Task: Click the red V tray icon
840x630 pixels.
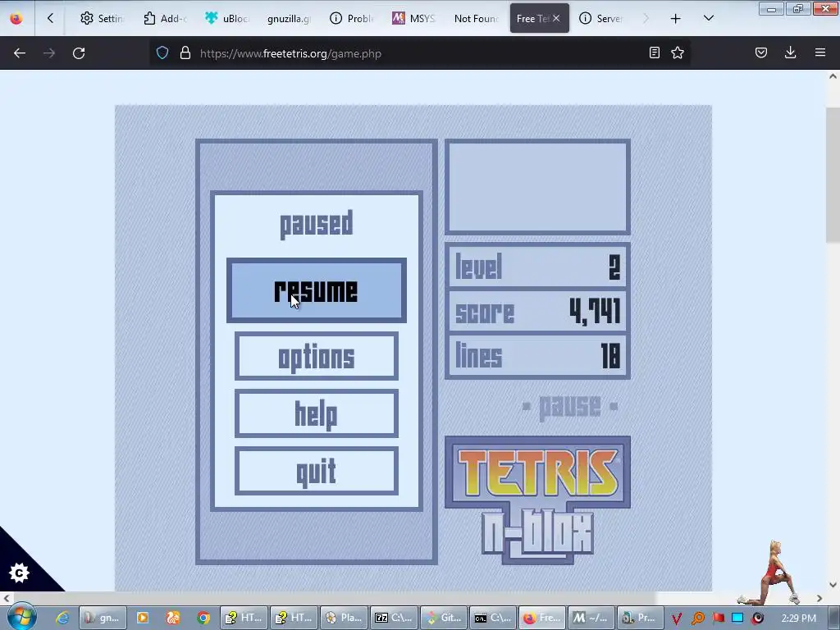Action: click(x=677, y=619)
